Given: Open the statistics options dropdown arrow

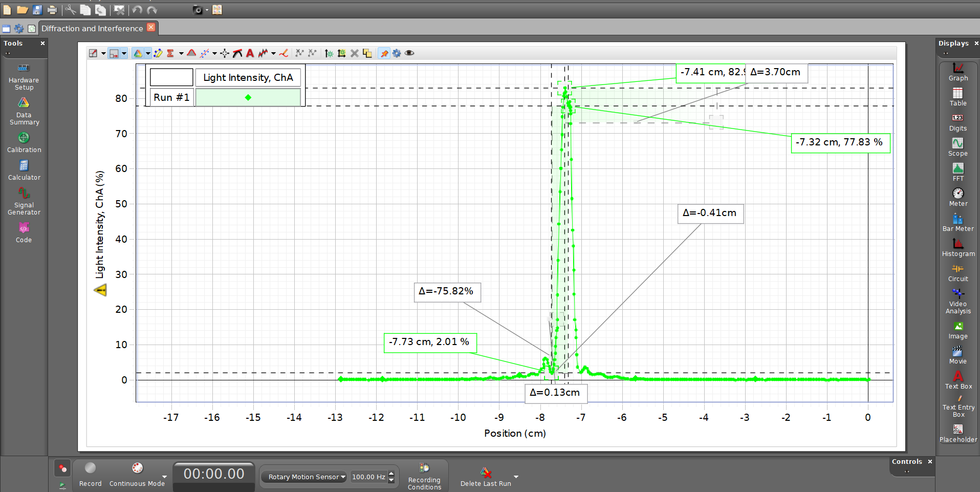Looking at the screenshot, I should pos(181,53).
